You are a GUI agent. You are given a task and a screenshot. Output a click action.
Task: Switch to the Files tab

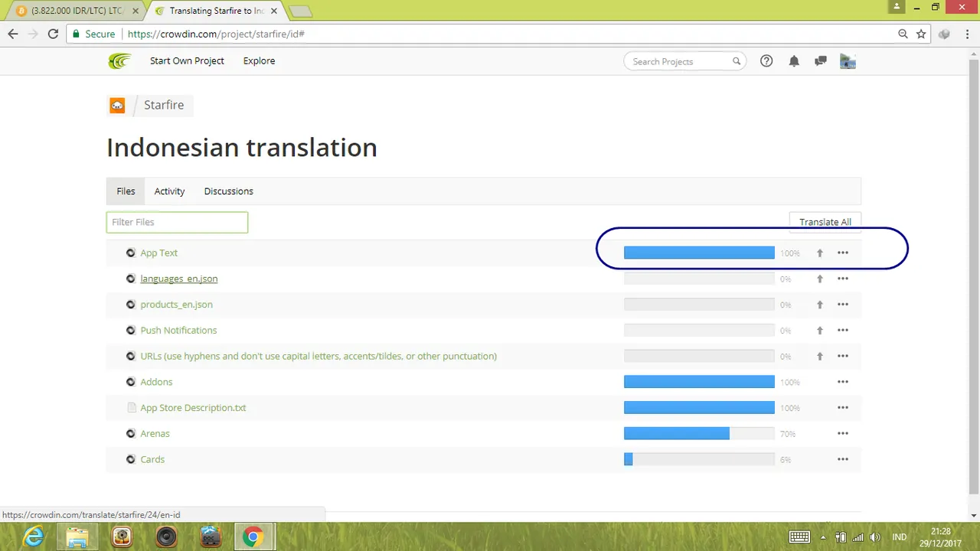126,191
